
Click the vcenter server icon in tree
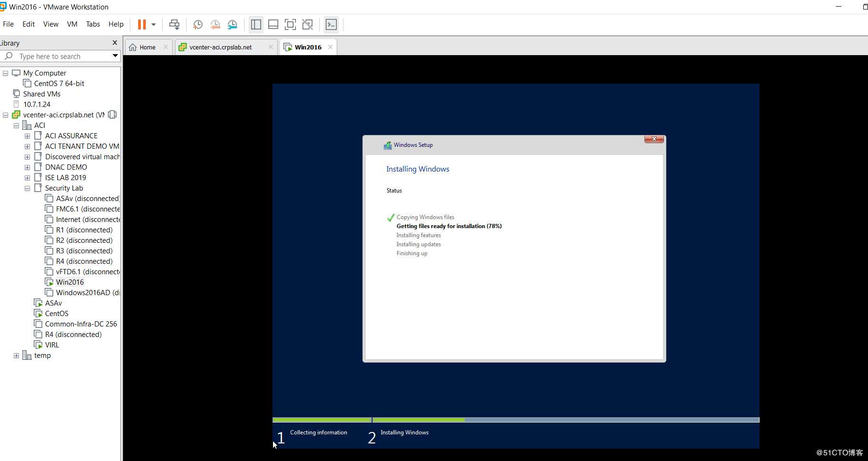16,115
